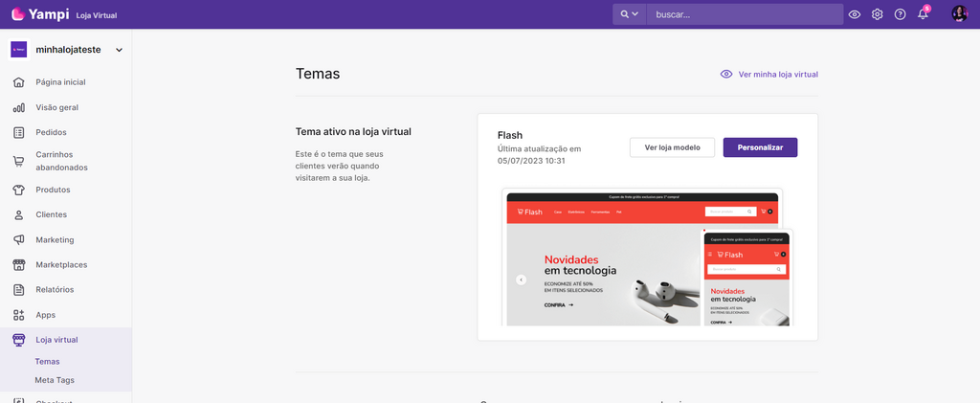Open the user avatar menu
This screenshot has width=980, height=403.
tap(959, 13)
